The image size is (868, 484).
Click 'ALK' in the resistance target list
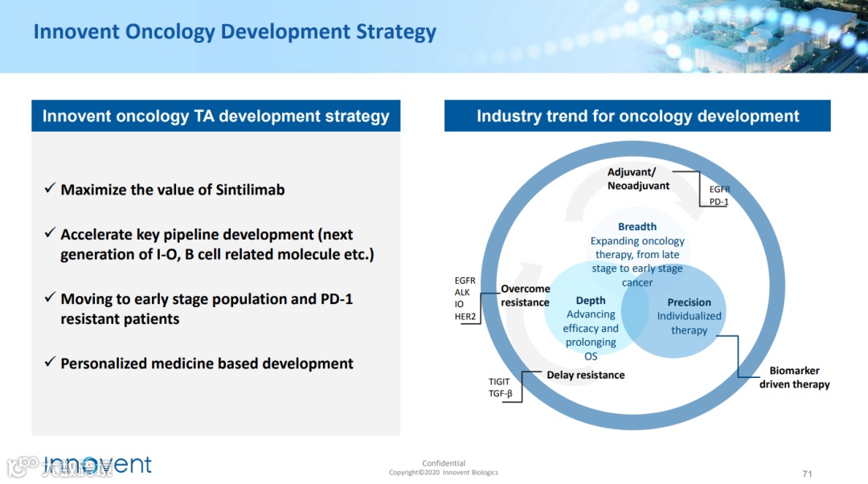tap(462, 293)
